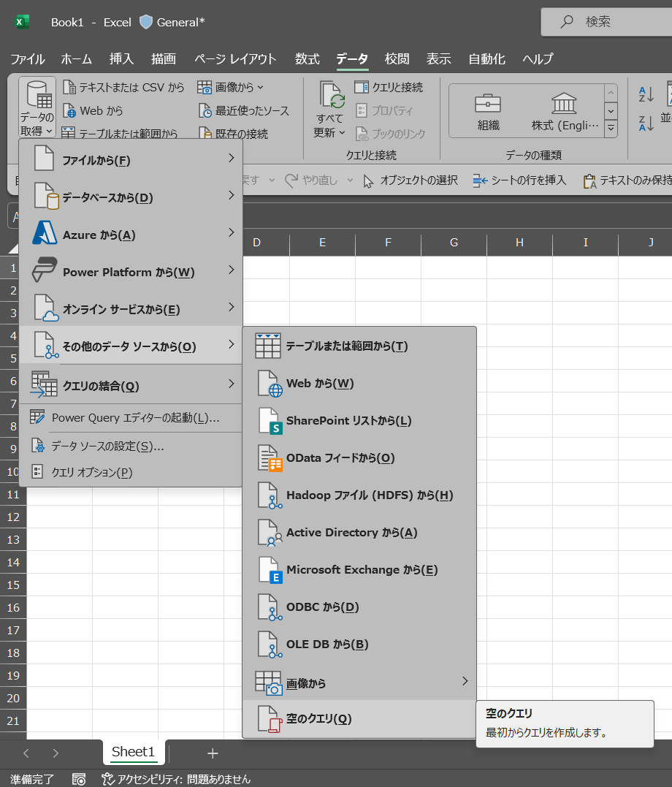The image size is (672, 787).
Task: Click やり直し redo button
Action: tap(311, 180)
